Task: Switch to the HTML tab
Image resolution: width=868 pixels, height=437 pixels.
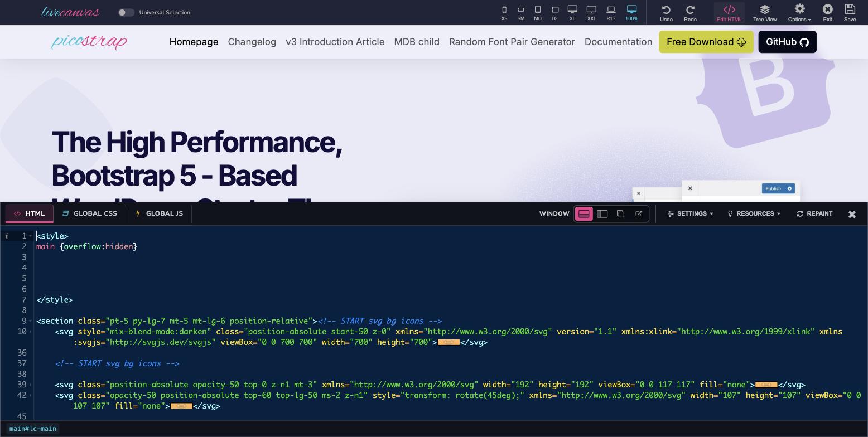Action: coord(30,213)
